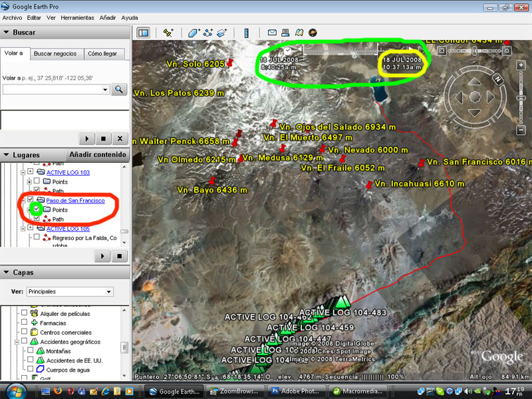This screenshot has height=399, width=532.
Task: Click the clock icon on the time slider
Action: pyautogui.click(x=288, y=51)
